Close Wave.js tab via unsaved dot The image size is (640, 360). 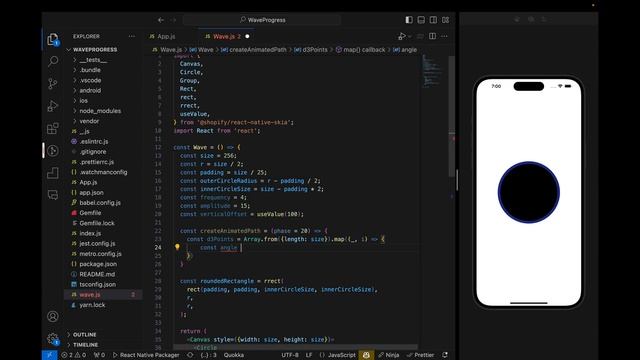point(247,36)
